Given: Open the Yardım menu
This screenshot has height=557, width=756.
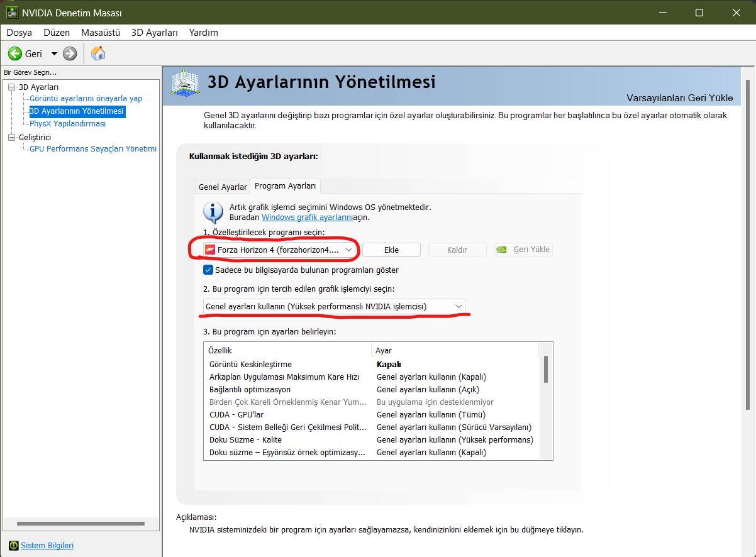Looking at the screenshot, I should (204, 33).
